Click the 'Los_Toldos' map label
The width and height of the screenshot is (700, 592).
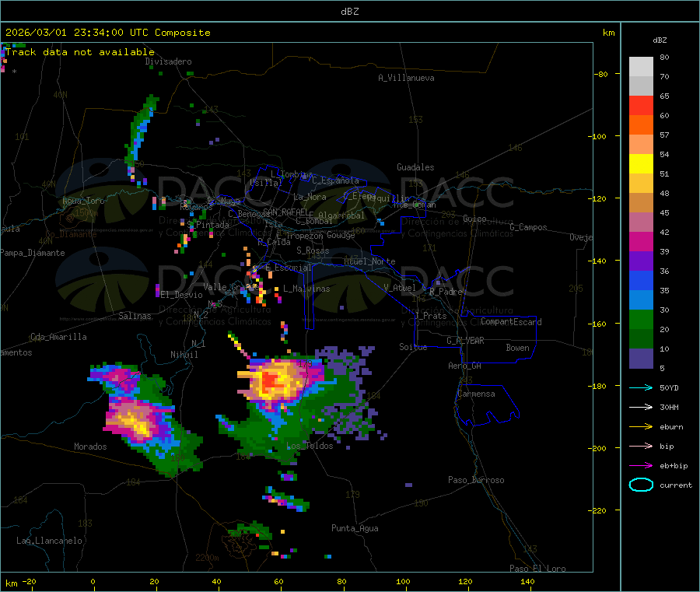click(310, 446)
